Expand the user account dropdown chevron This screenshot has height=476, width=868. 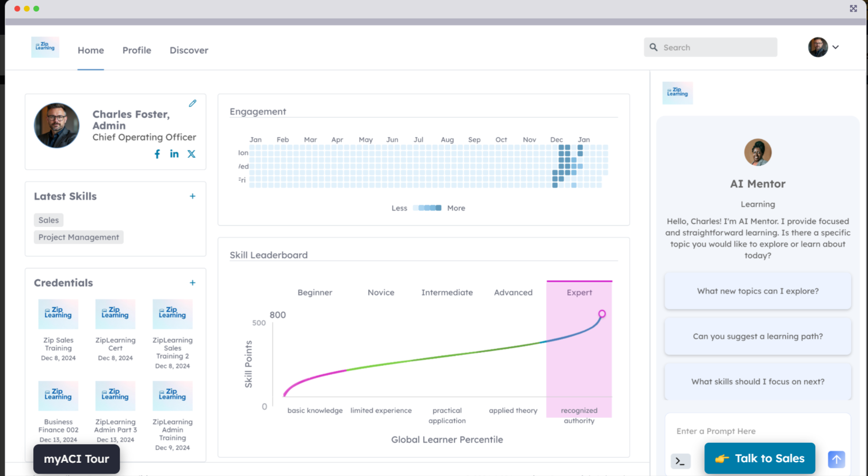pos(836,47)
